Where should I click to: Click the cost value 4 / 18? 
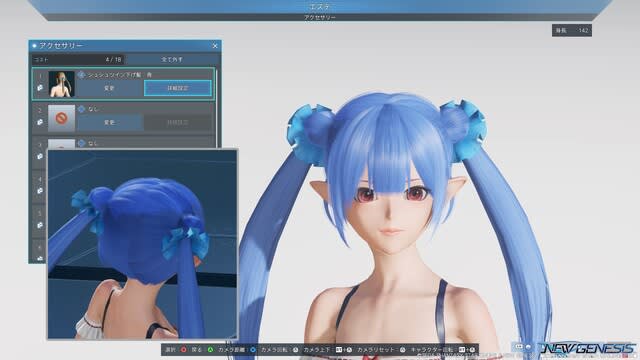pos(113,60)
